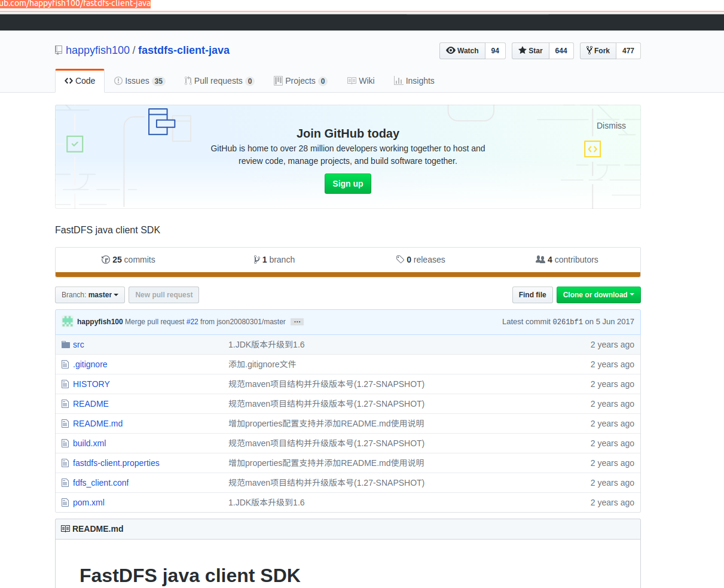Click the New pull request button
The width and height of the screenshot is (724, 588).
[164, 295]
